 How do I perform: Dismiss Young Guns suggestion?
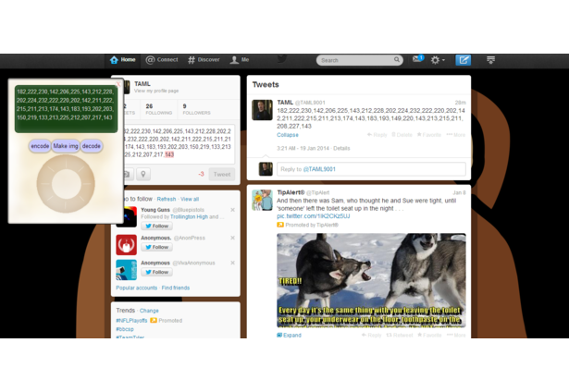[232, 210]
